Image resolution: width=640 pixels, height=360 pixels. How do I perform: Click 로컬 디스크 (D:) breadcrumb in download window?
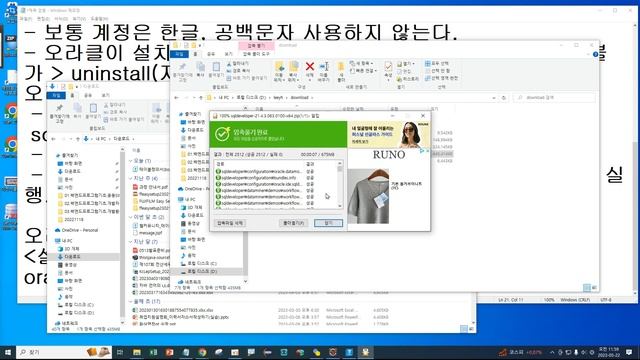pos(251,98)
